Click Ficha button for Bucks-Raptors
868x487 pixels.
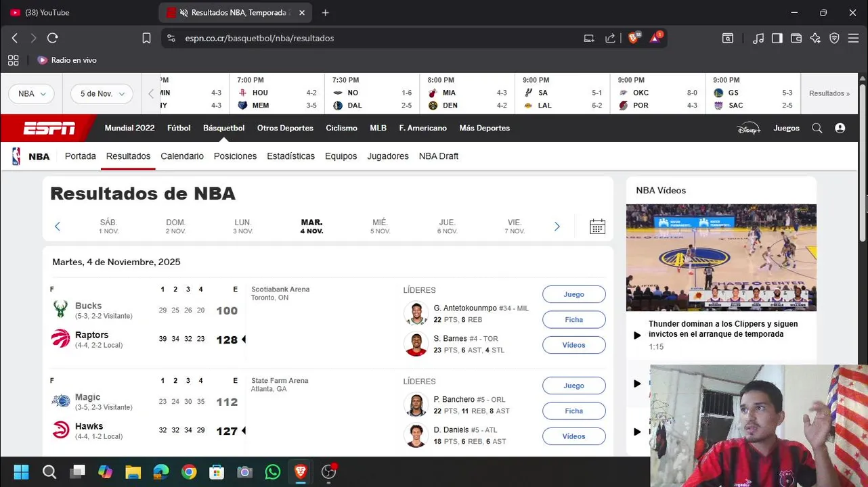click(x=573, y=320)
